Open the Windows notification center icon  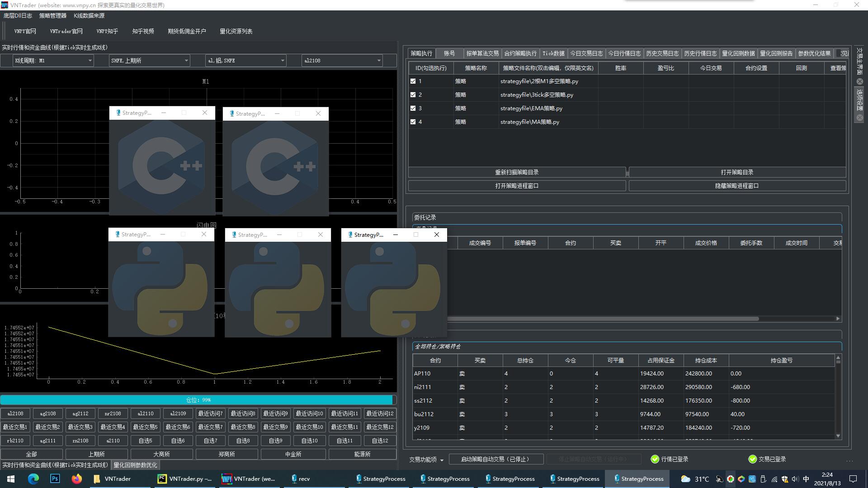(x=853, y=479)
